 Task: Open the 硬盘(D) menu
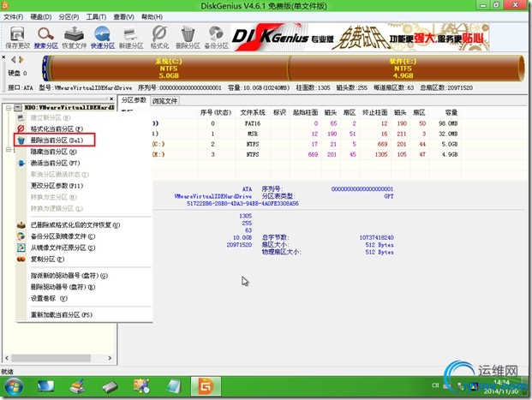click(x=41, y=16)
